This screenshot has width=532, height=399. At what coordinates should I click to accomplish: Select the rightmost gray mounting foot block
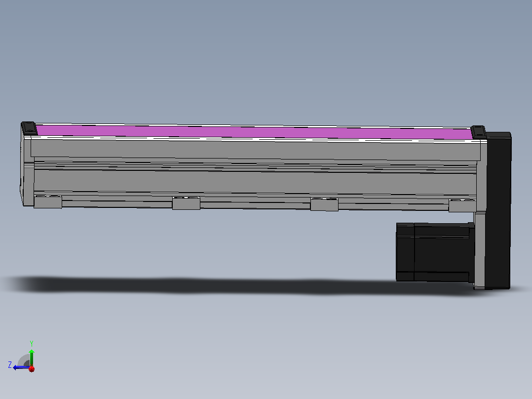point(462,206)
